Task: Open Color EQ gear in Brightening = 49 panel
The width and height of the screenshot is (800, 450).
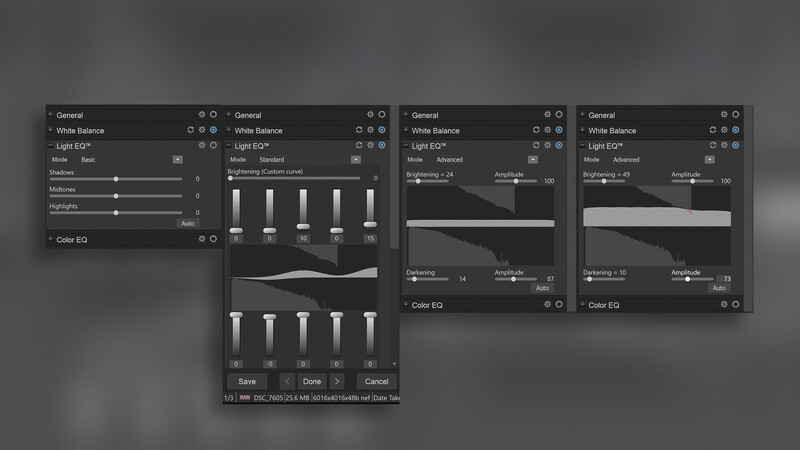Action: coord(724,304)
